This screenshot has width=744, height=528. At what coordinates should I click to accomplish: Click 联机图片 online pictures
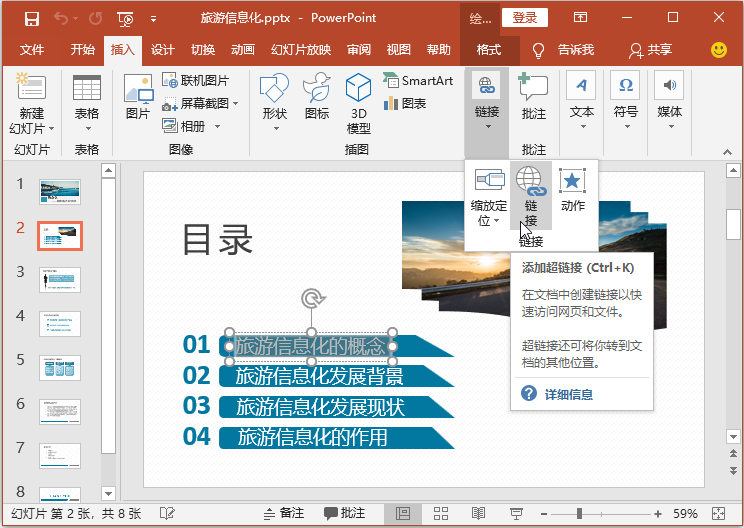195,80
